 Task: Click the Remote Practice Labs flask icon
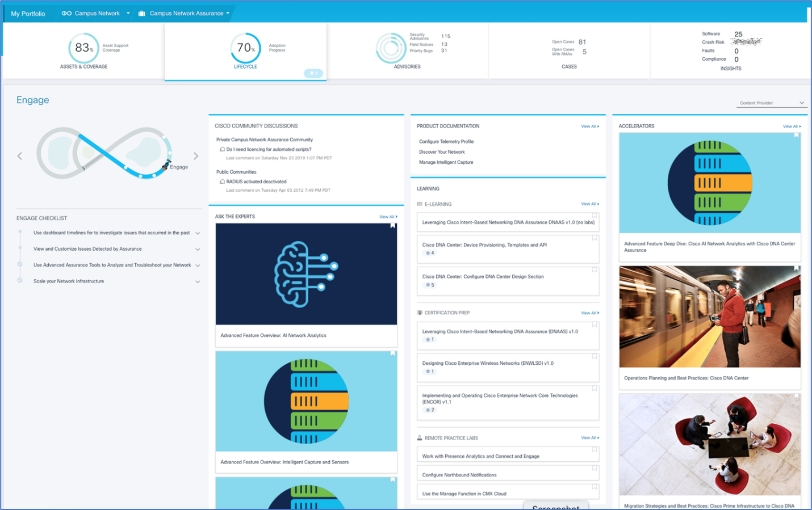coord(420,438)
